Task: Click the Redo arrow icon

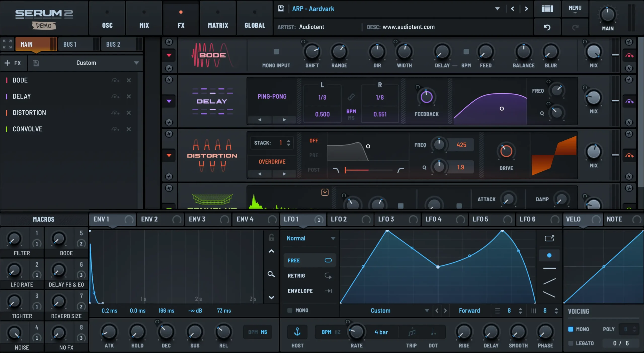Action: click(575, 27)
